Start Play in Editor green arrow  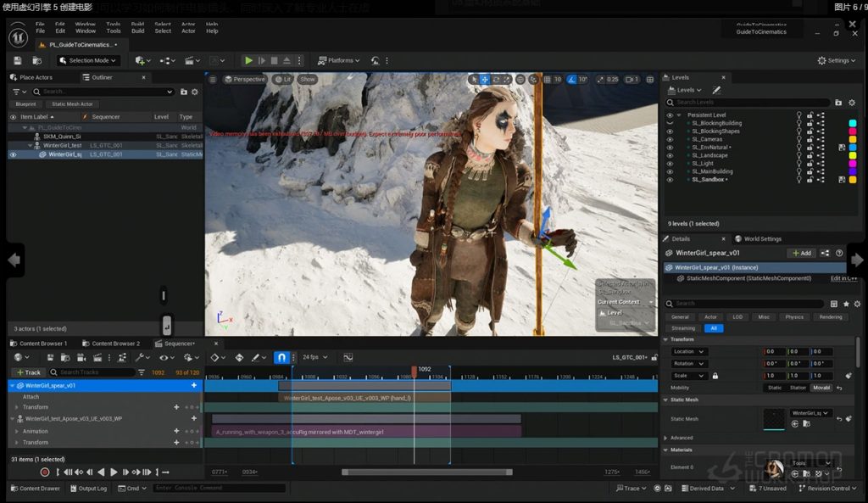(248, 60)
